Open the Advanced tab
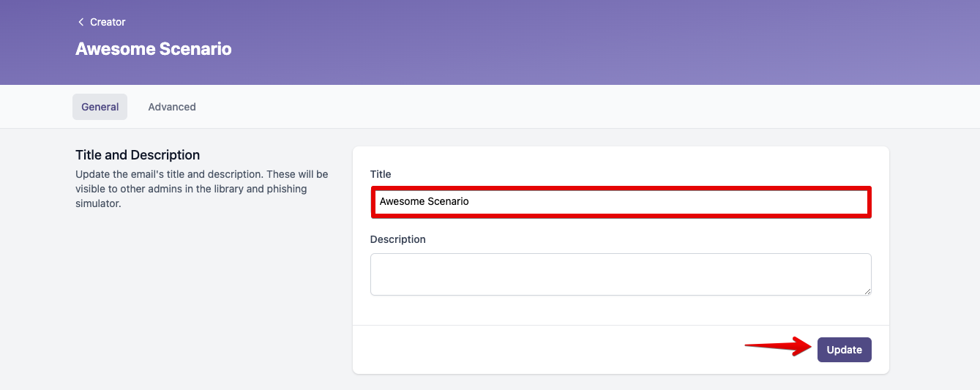Image resolution: width=980 pixels, height=390 pixels. pos(172,107)
